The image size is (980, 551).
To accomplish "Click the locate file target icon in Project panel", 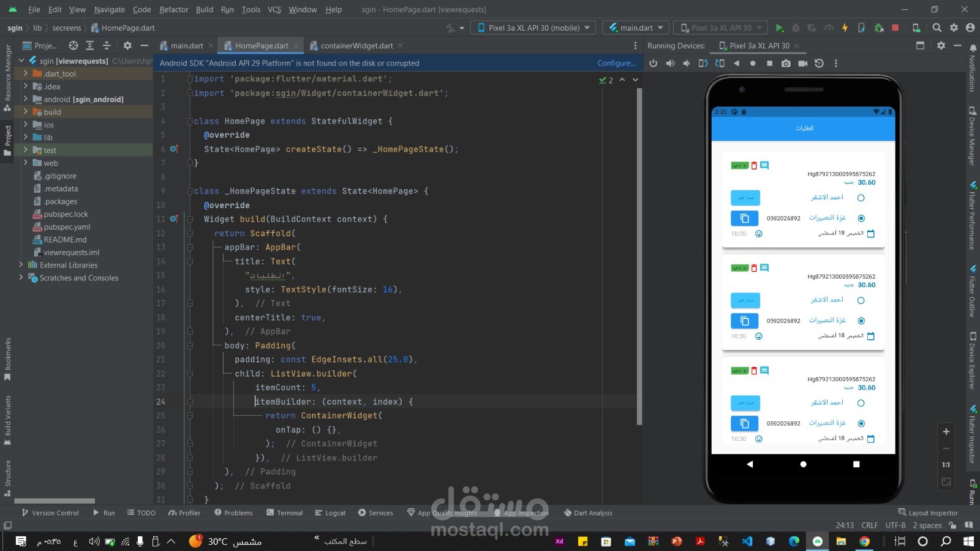I will [73, 45].
